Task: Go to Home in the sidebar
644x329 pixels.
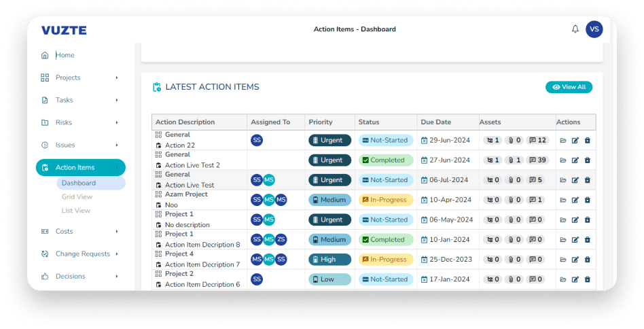Action: pyautogui.click(x=65, y=55)
